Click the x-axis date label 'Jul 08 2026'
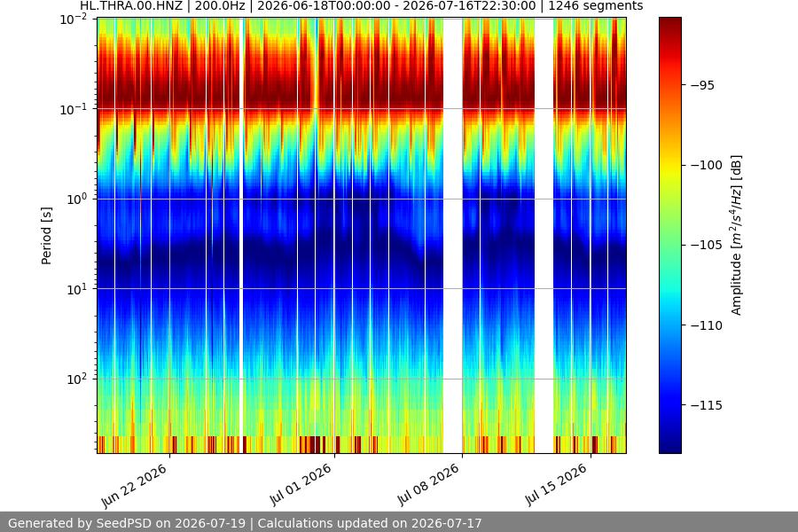This screenshot has width=798, height=532. [x=428, y=484]
